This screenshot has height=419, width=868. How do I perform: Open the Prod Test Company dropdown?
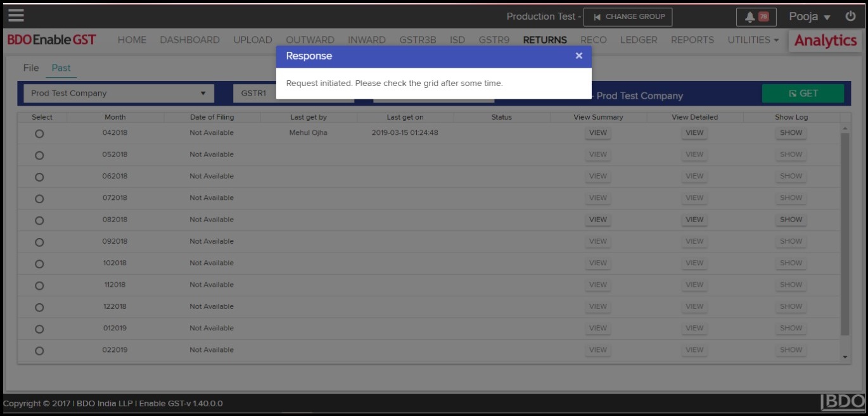(118, 94)
